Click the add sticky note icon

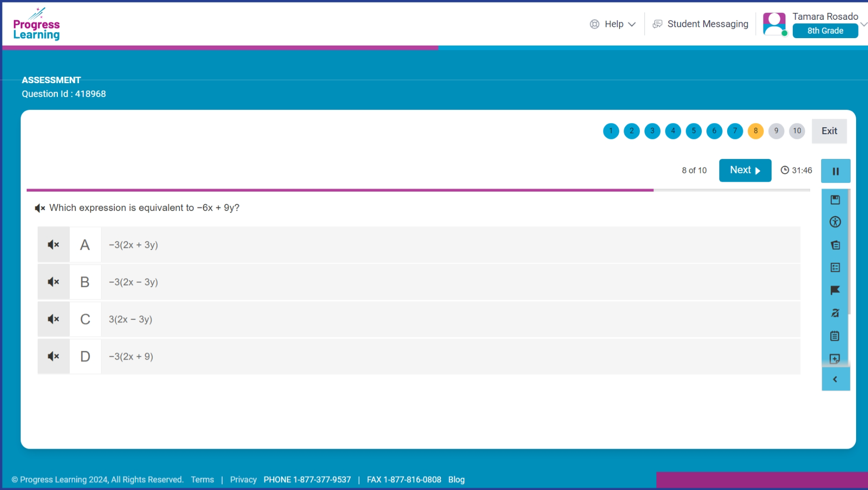(x=835, y=359)
